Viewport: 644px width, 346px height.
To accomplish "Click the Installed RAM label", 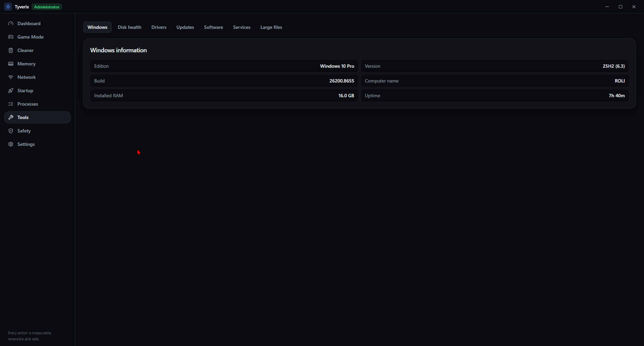I will tap(109, 96).
